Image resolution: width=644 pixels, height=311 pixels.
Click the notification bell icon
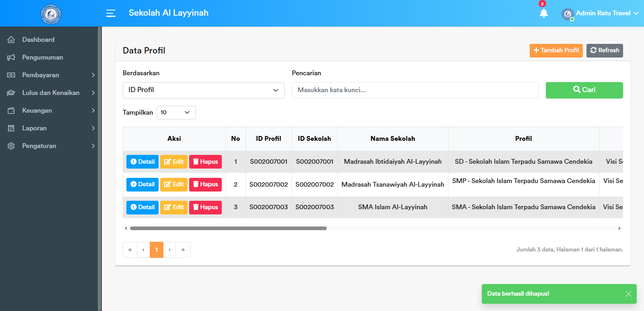tap(543, 13)
